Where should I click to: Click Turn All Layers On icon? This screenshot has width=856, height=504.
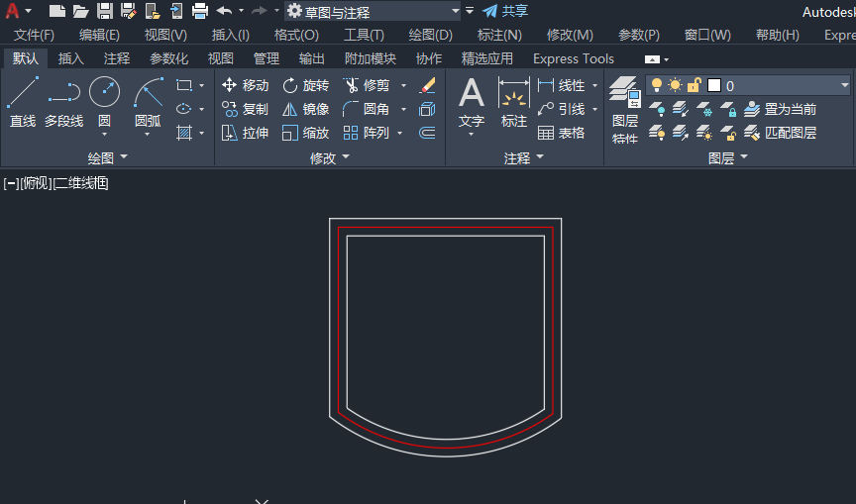click(x=657, y=133)
